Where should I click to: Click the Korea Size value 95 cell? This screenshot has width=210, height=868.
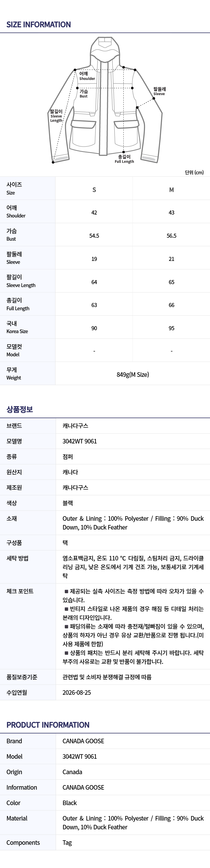171,328
